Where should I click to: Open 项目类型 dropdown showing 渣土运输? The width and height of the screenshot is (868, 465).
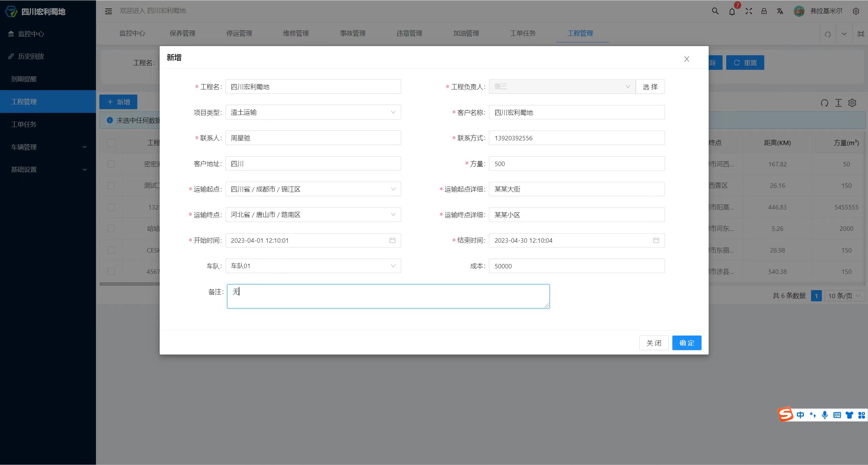pyautogui.click(x=313, y=112)
